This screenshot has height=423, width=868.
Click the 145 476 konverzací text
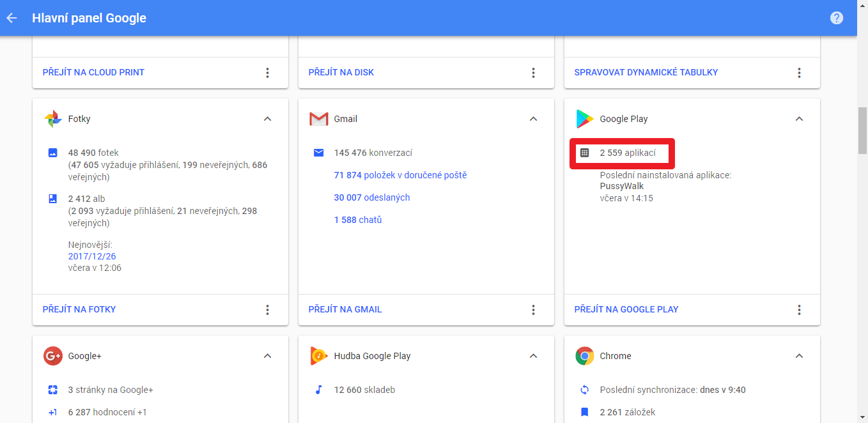pyautogui.click(x=373, y=153)
